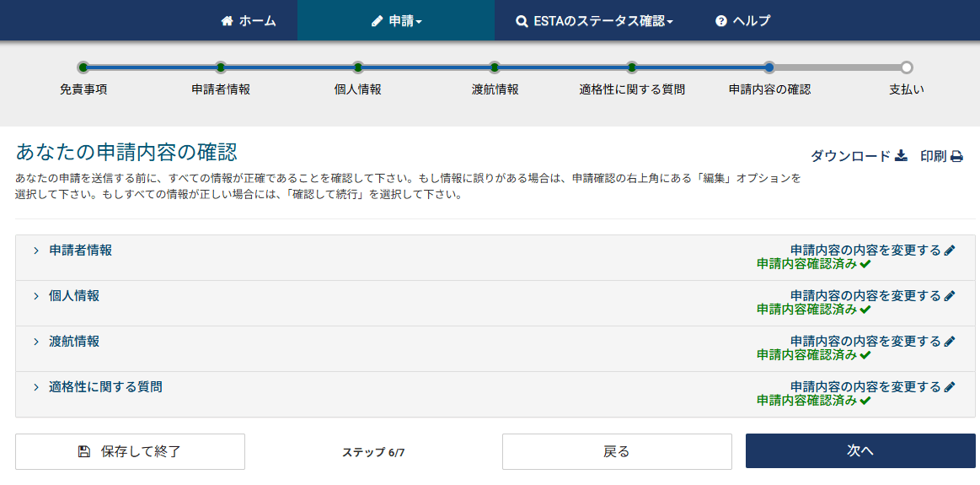Click the 保存して終了 button
The height and width of the screenshot is (485, 980).
tap(130, 451)
